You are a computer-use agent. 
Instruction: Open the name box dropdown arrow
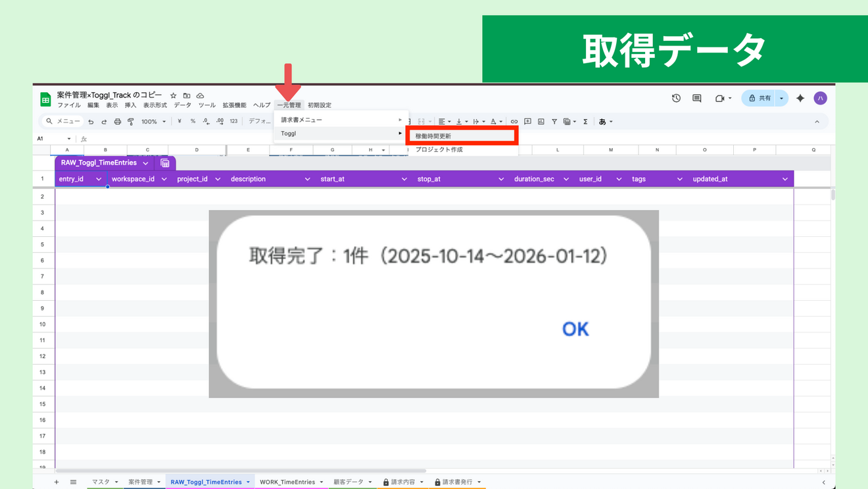coord(69,139)
